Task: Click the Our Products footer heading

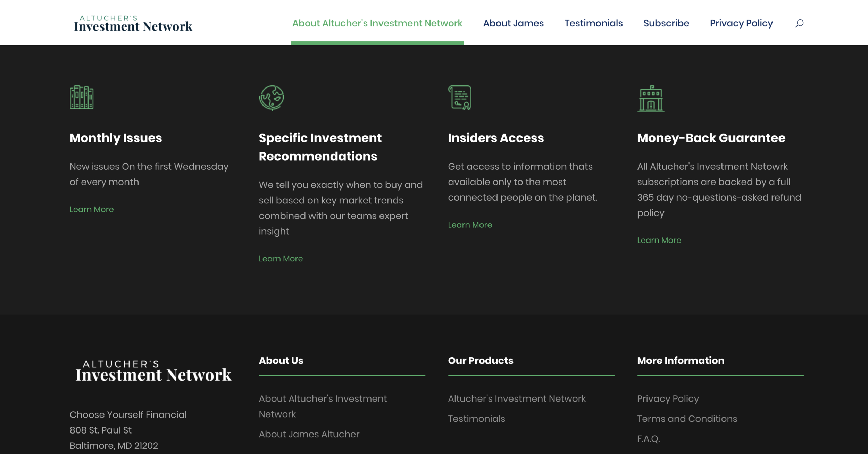Action: click(481, 361)
